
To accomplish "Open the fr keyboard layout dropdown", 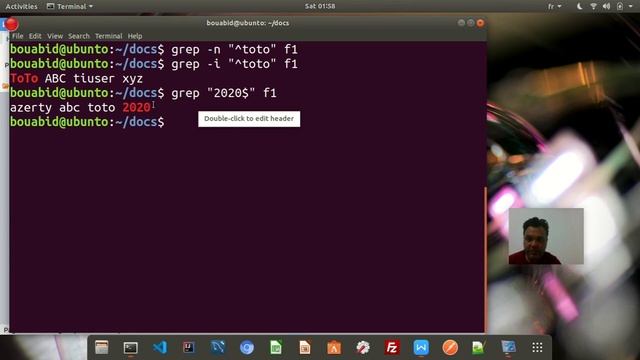I will coord(554,6).
